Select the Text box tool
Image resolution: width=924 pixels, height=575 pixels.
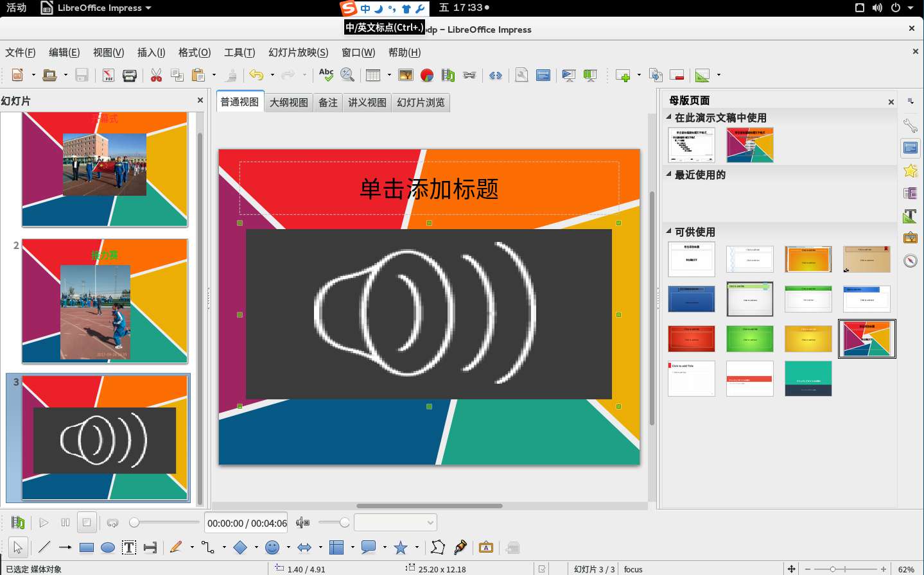(x=129, y=547)
